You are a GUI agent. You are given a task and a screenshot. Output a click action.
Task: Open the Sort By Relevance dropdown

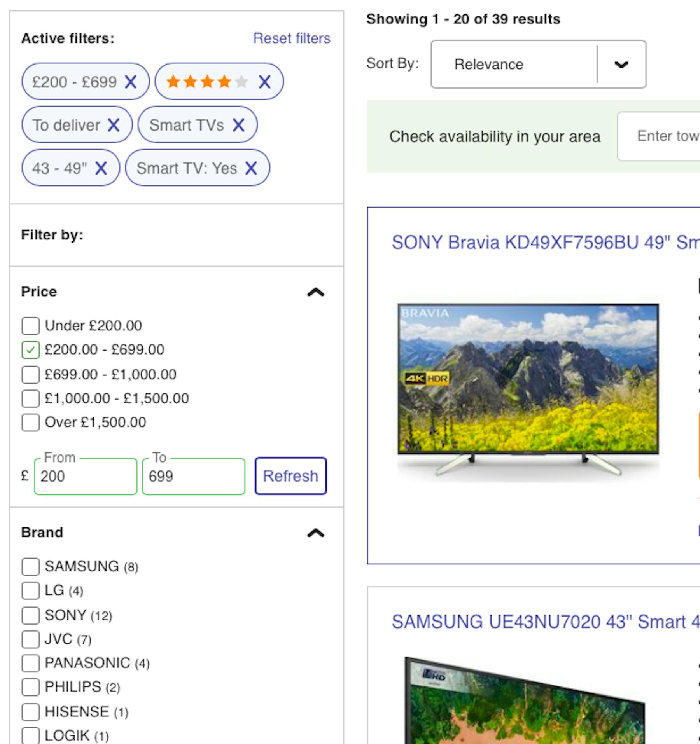point(538,64)
